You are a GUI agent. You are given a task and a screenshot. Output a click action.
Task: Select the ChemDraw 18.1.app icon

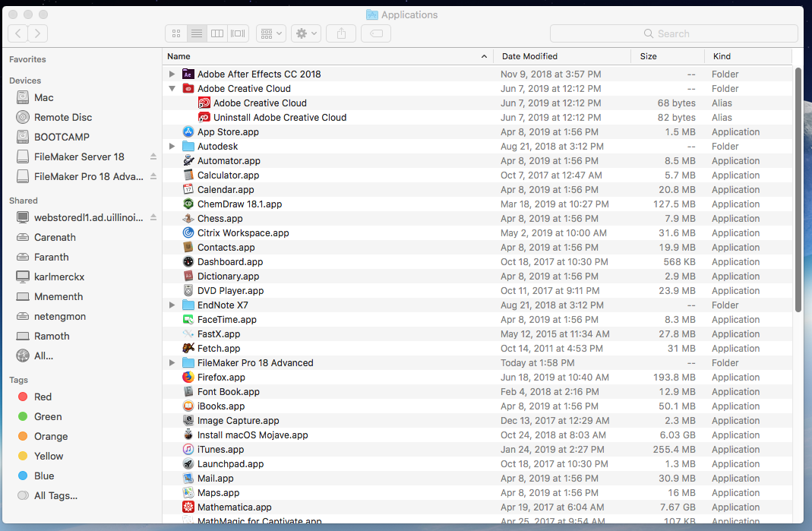pyautogui.click(x=188, y=204)
